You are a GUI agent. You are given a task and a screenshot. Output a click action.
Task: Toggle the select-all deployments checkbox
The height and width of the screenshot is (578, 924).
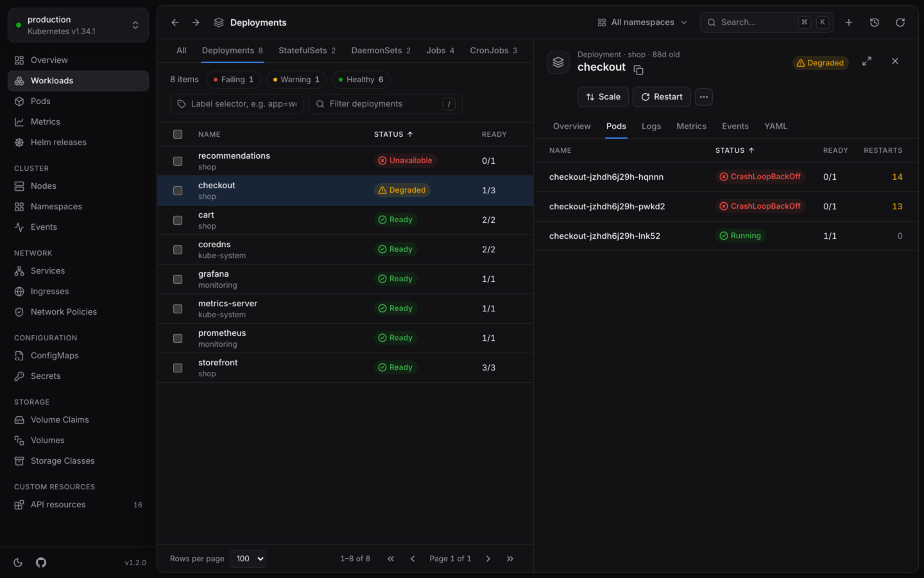tap(178, 134)
